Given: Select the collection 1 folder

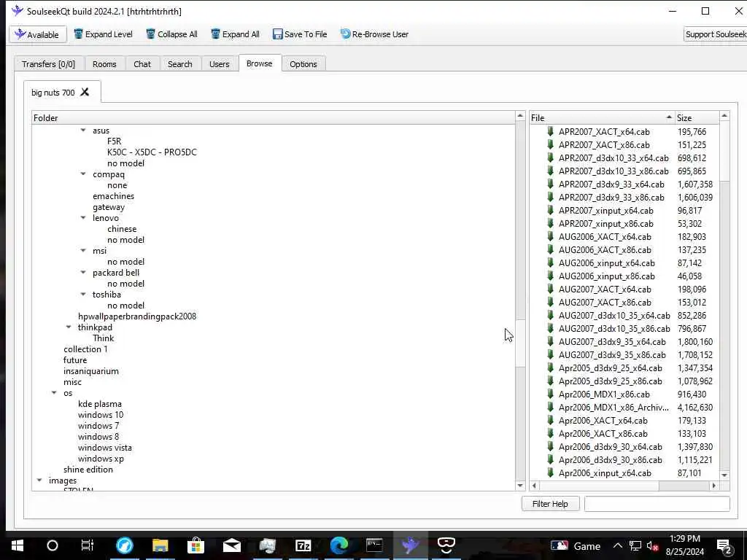Looking at the screenshot, I should click(x=86, y=349).
